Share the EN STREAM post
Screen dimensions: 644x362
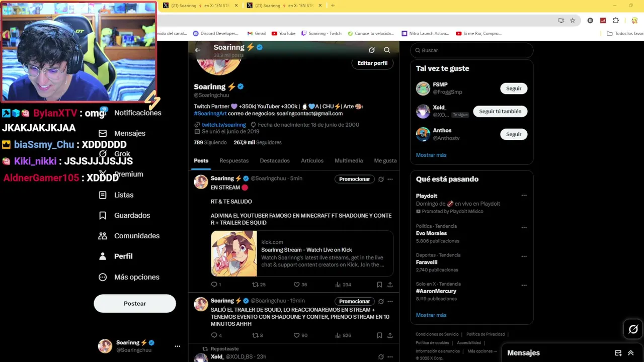point(390,285)
